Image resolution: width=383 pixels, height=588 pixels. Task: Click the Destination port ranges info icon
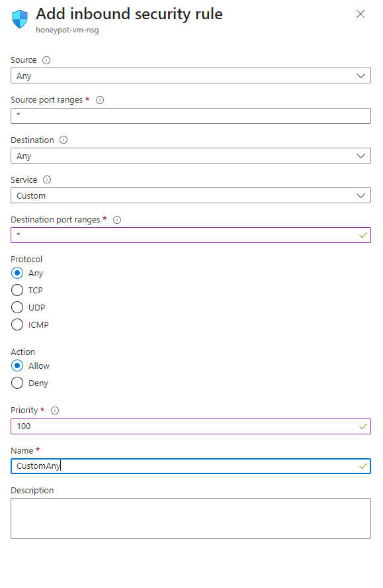click(x=117, y=220)
